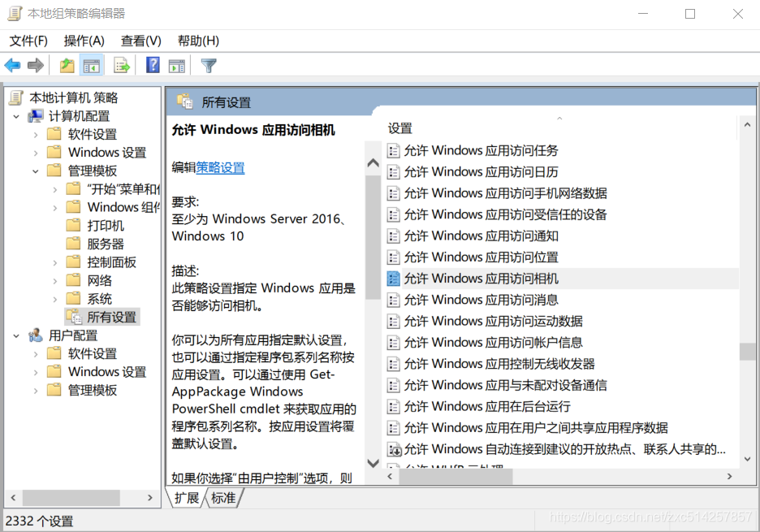This screenshot has width=760, height=532.
Task: Open the 帮助(H) menu
Action: coord(198,41)
